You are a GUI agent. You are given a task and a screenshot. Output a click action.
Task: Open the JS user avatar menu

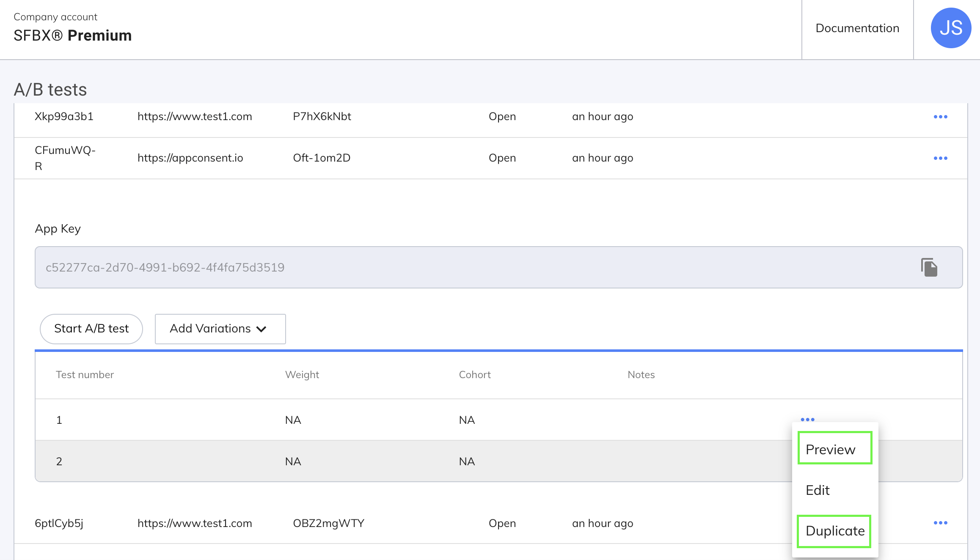tap(950, 28)
